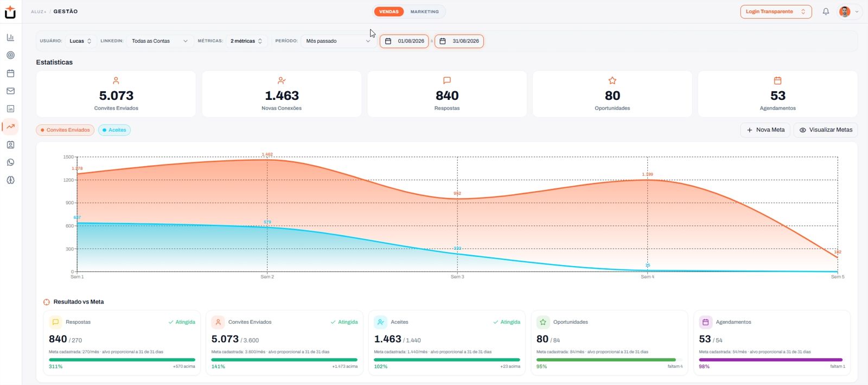This screenshot has width=868, height=385.
Task: Click the ALUZ+ breadcrumb link
Action: click(x=39, y=11)
